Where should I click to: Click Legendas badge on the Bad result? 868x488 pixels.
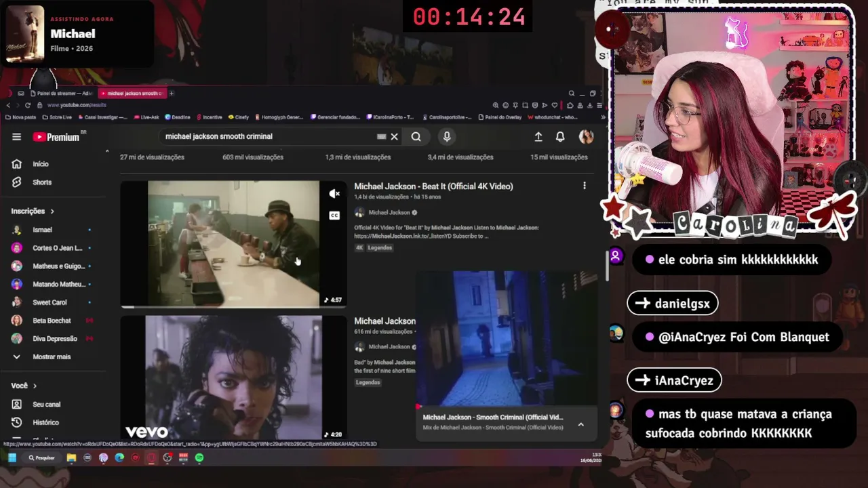point(368,382)
